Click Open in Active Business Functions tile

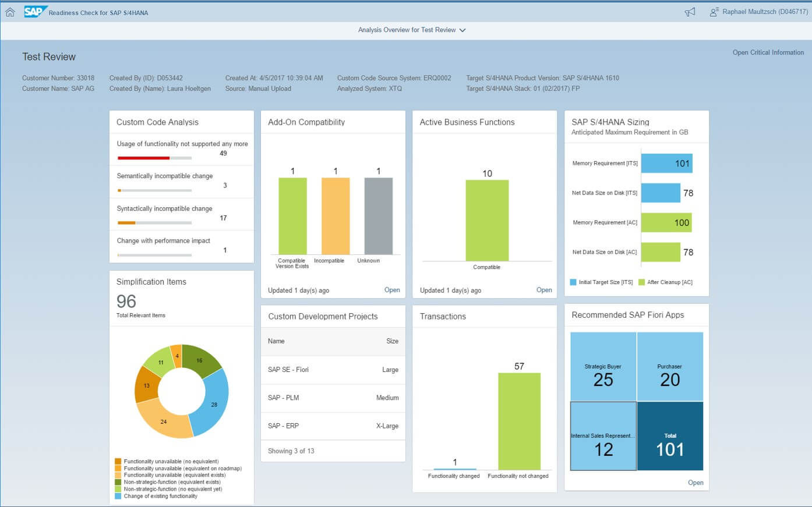(543, 290)
